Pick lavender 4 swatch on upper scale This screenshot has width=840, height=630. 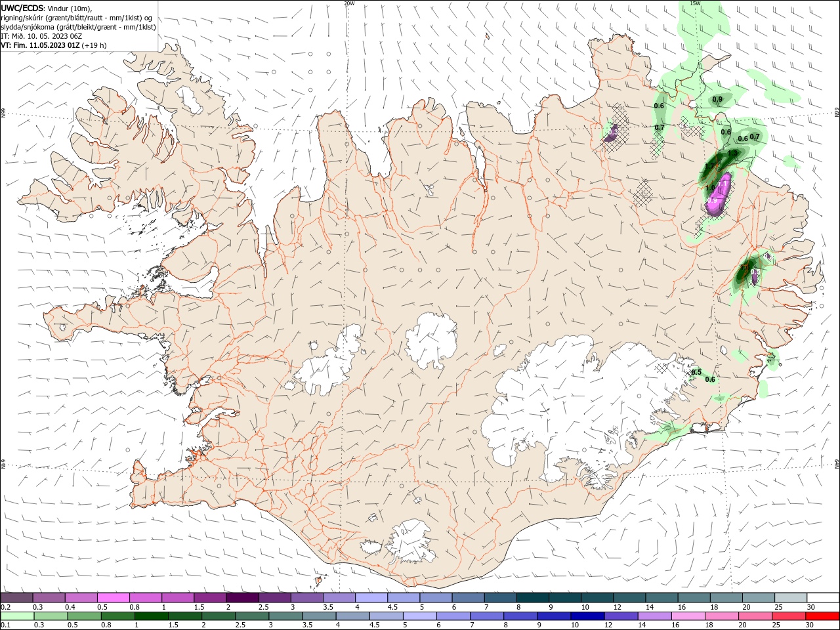[371, 598]
